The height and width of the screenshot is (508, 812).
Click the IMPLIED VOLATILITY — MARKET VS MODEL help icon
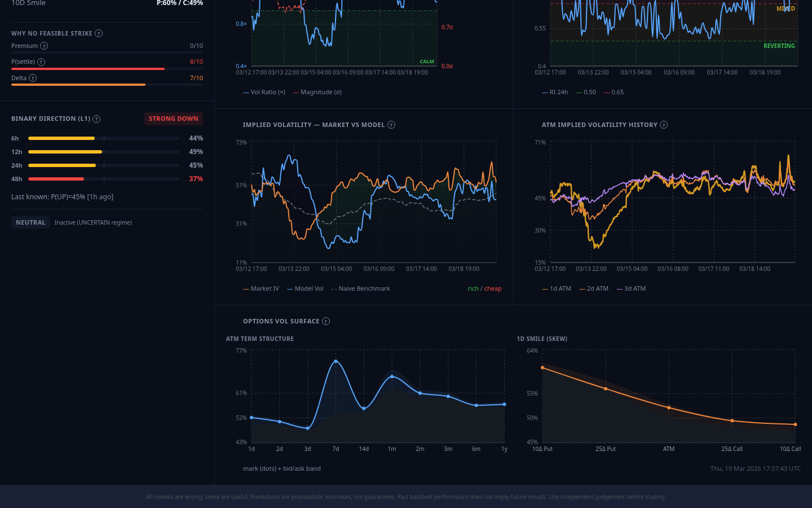tap(391, 125)
